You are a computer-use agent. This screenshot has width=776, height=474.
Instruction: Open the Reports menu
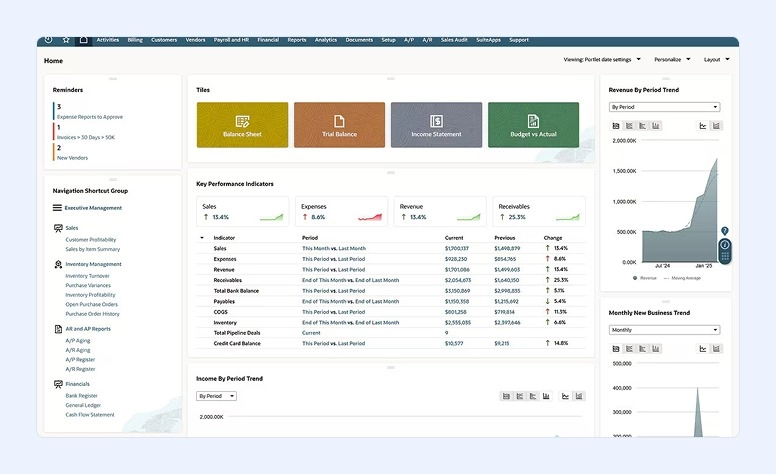pyautogui.click(x=297, y=40)
